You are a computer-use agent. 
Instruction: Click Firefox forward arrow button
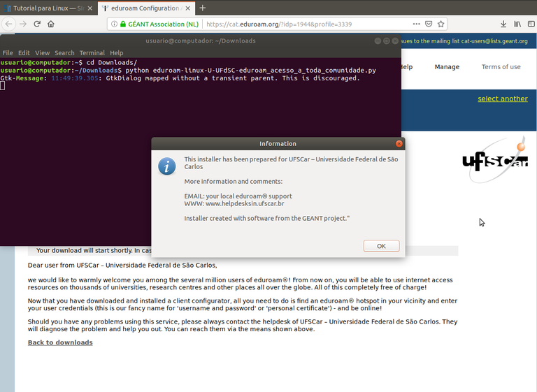click(23, 24)
